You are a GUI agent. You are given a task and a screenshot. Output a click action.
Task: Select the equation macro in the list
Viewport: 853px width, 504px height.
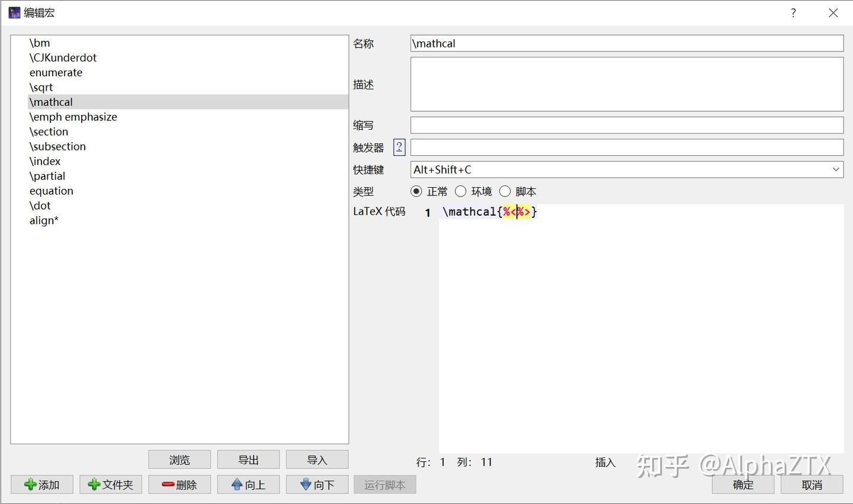51,191
